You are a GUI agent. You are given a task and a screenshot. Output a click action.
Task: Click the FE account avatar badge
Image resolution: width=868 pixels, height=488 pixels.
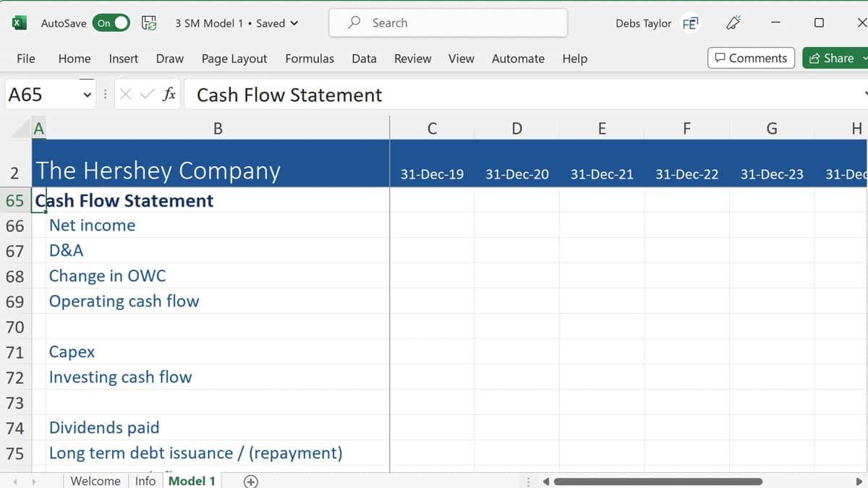pyautogui.click(x=691, y=23)
